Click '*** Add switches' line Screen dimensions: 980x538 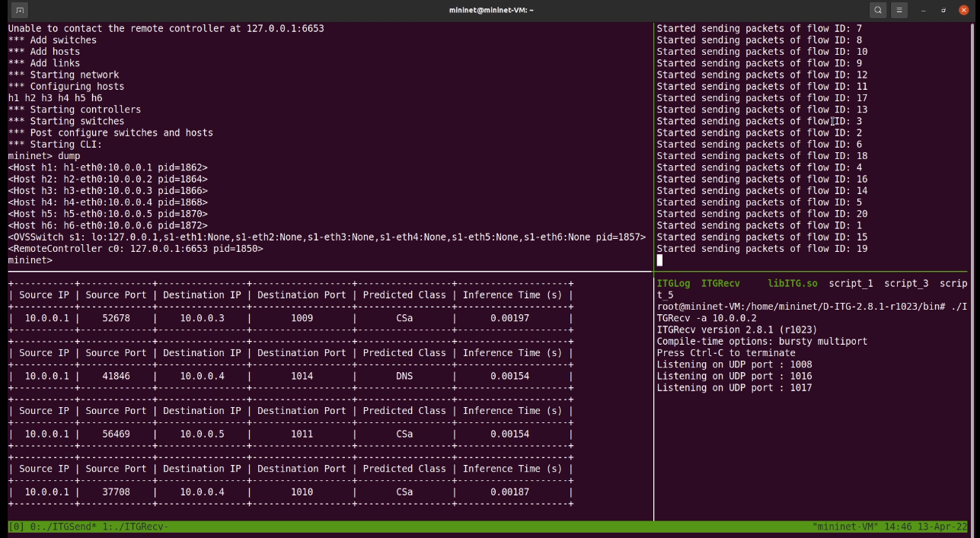coord(53,40)
